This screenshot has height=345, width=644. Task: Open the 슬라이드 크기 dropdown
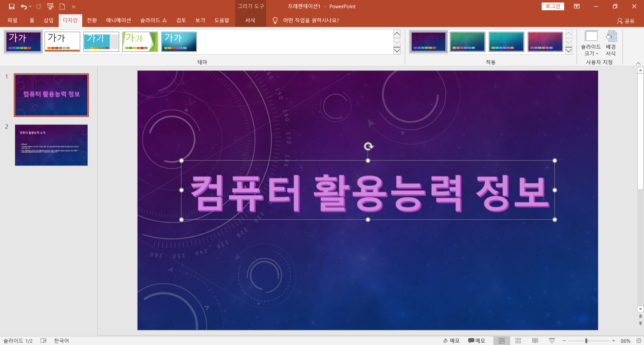pyautogui.click(x=591, y=43)
